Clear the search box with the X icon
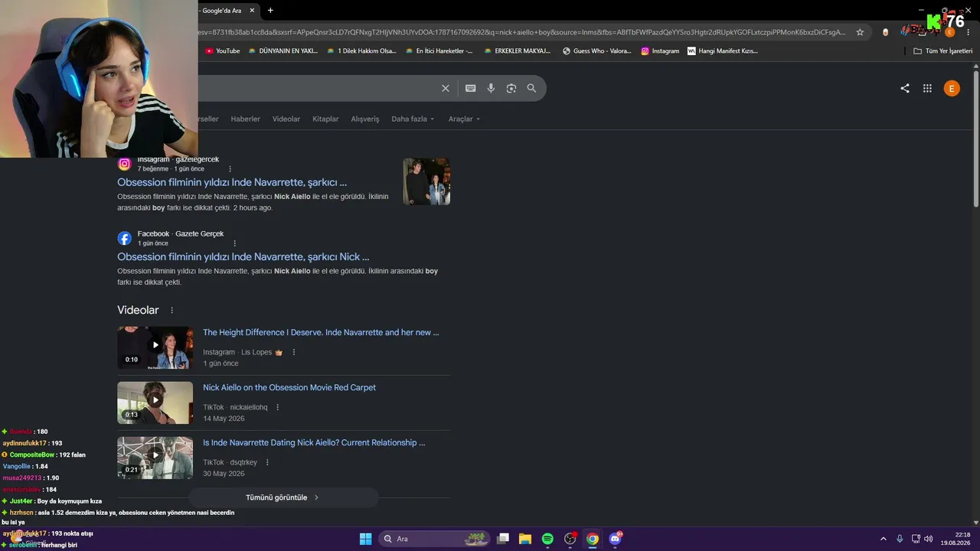Image resolution: width=980 pixels, height=551 pixels. click(446, 88)
